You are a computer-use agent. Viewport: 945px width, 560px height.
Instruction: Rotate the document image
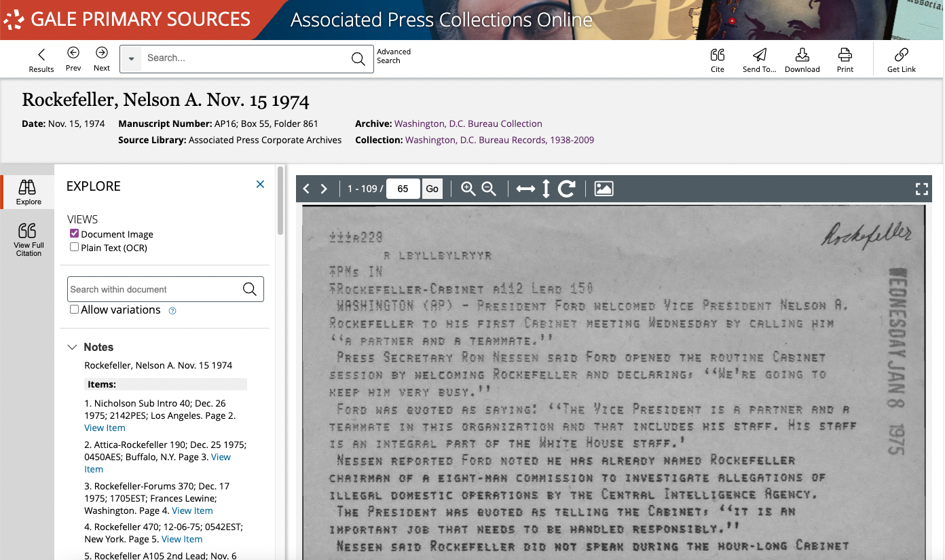[567, 189]
